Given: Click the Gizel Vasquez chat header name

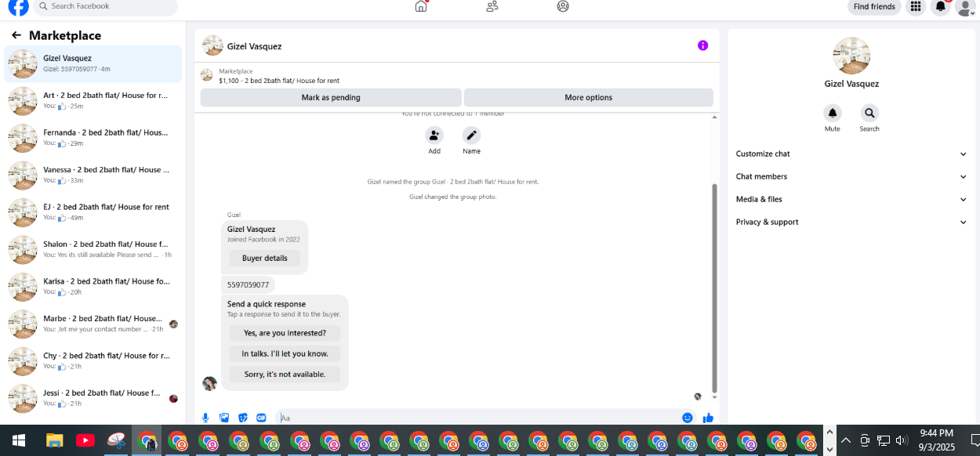Looking at the screenshot, I should [254, 46].
